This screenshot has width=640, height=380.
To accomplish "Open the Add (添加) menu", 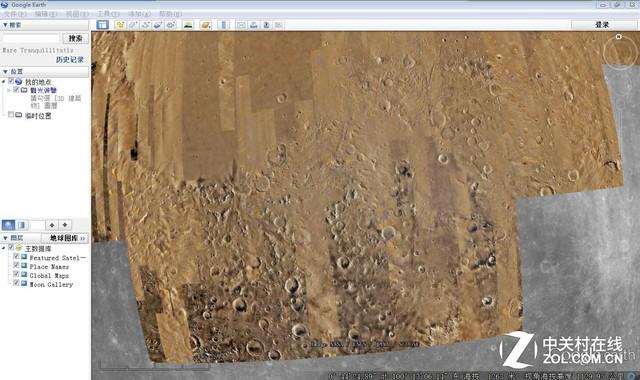I will tap(139, 14).
